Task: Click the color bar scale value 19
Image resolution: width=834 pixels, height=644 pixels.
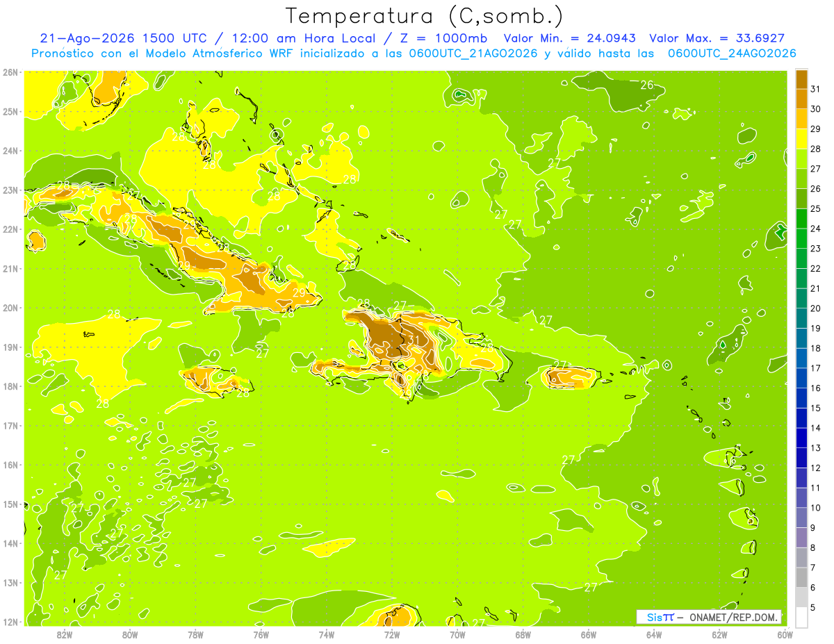Action: click(x=816, y=328)
